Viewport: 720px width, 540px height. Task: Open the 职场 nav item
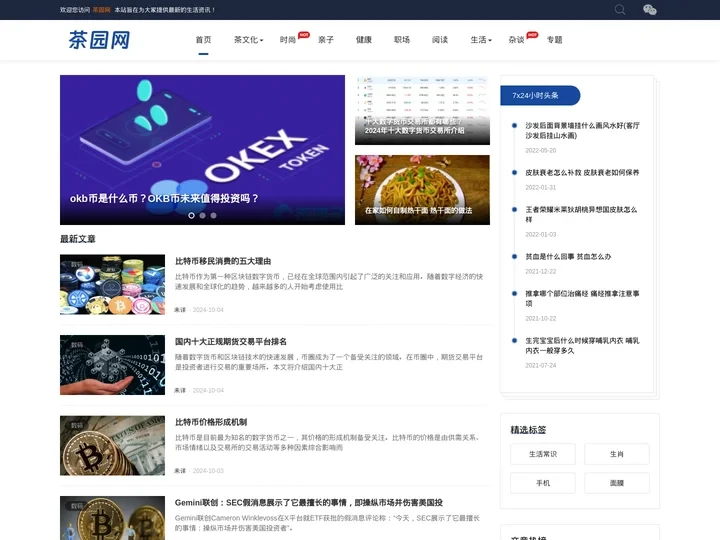402,40
